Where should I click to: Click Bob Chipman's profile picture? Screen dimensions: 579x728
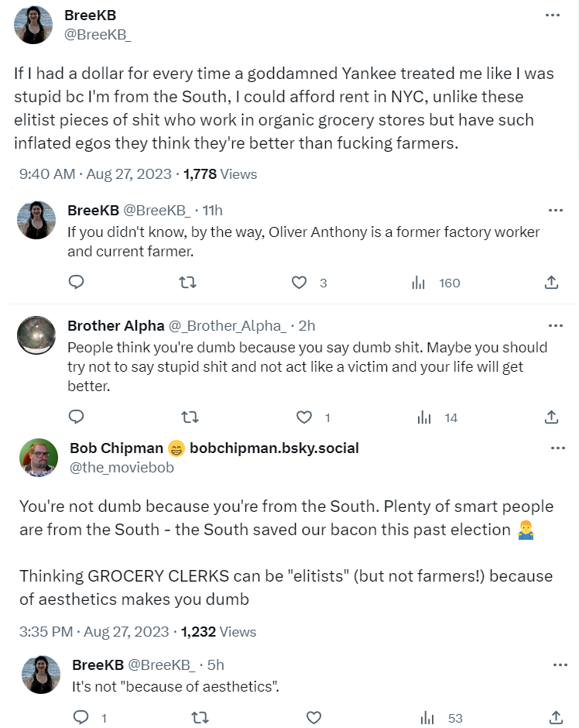(x=38, y=458)
